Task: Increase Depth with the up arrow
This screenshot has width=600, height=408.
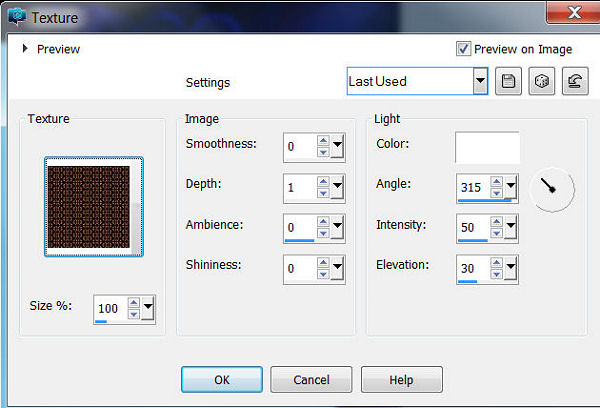Action: 323,181
